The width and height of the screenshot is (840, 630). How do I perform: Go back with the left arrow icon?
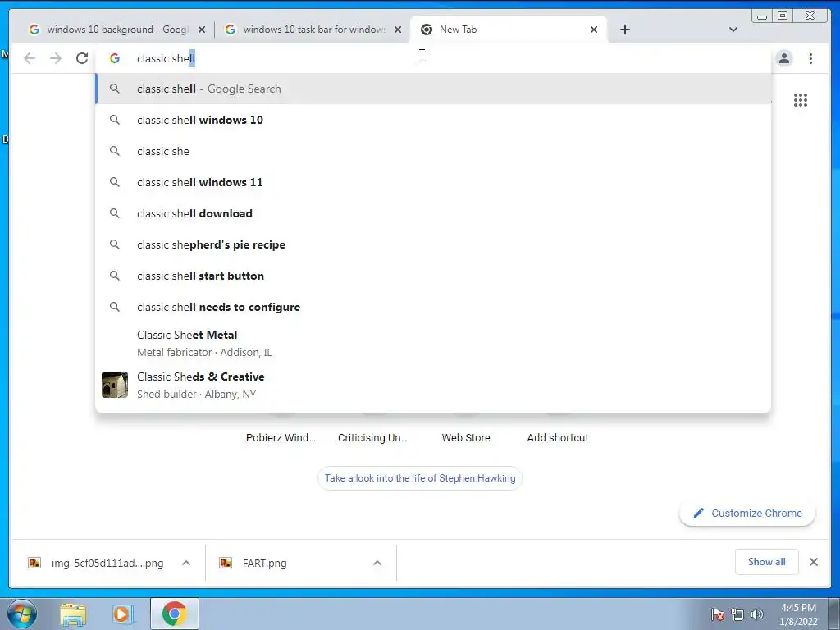click(30, 58)
